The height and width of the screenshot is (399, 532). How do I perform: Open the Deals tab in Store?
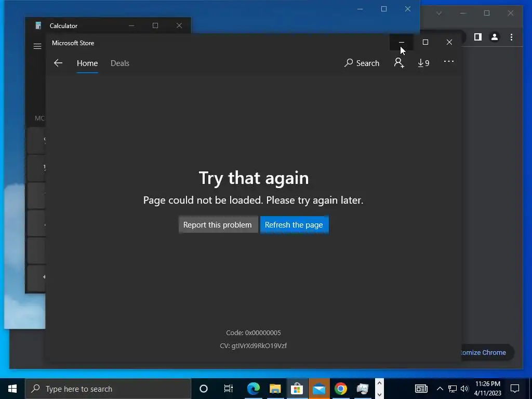(x=120, y=63)
